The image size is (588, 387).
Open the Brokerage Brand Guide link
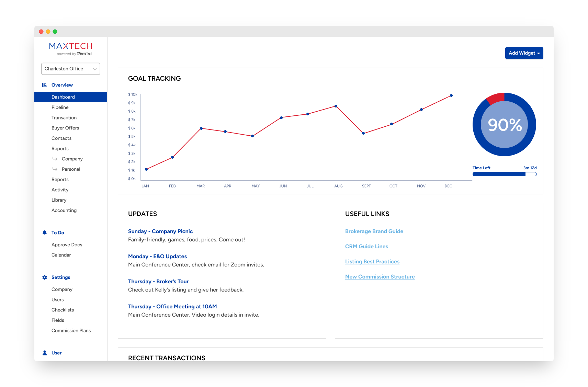pyautogui.click(x=374, y=231)
